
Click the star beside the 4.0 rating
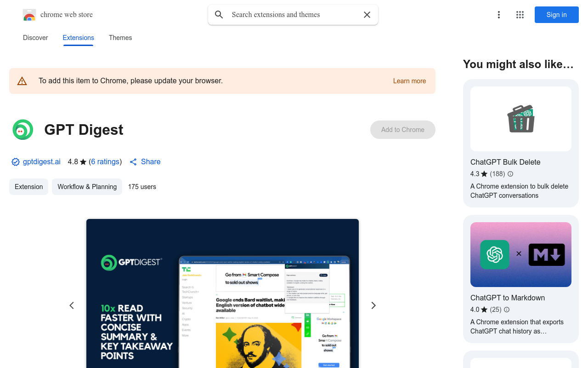[484, 310]
